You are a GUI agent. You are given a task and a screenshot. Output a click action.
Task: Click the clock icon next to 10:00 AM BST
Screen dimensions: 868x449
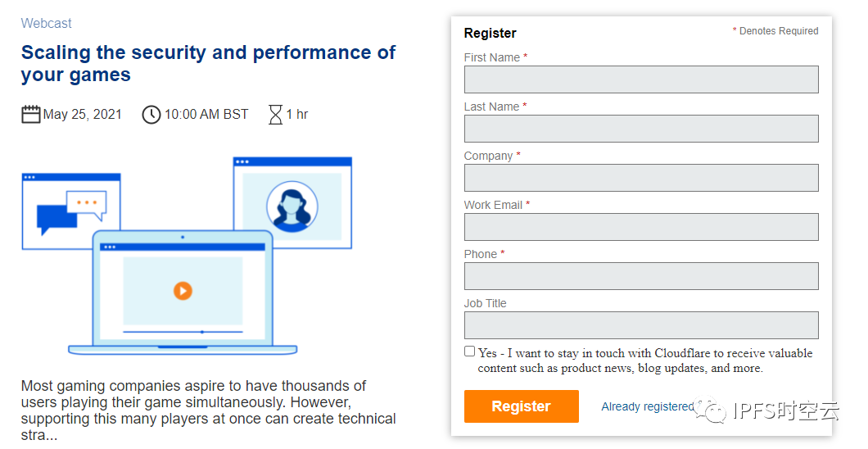pos(151,115)
